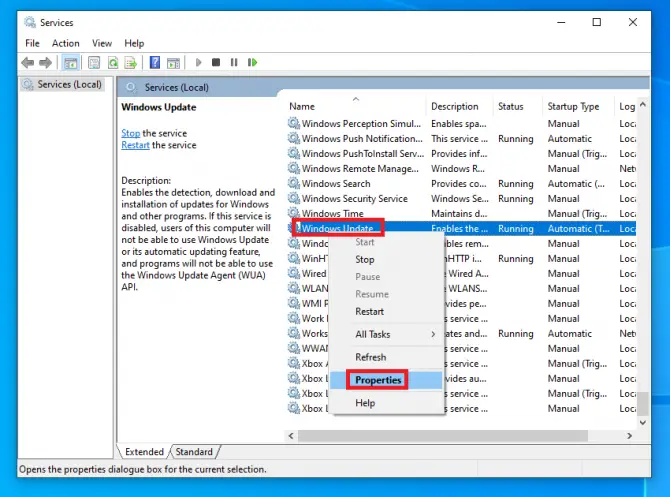Go forward using the toolbar Forward arrow
This screenshot has height=497, width=670.
click(45, 63)
